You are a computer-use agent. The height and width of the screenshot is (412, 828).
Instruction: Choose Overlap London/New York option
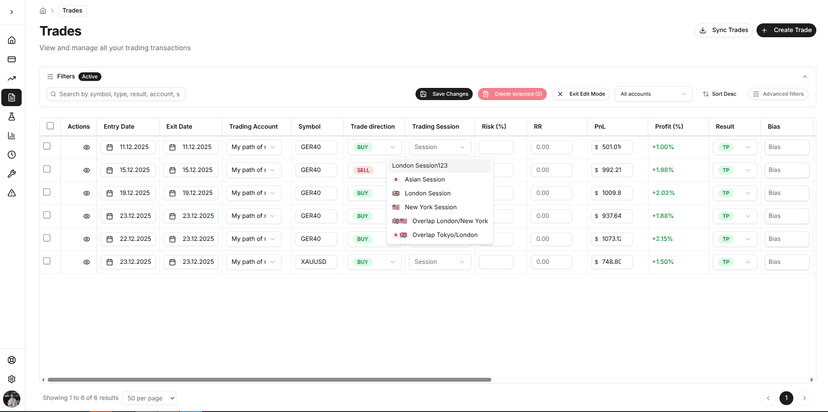pos(440,221)
